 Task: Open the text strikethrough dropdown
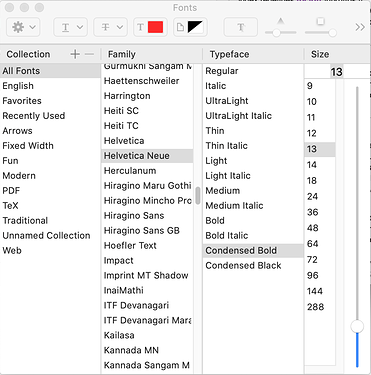tap(111, 27)
